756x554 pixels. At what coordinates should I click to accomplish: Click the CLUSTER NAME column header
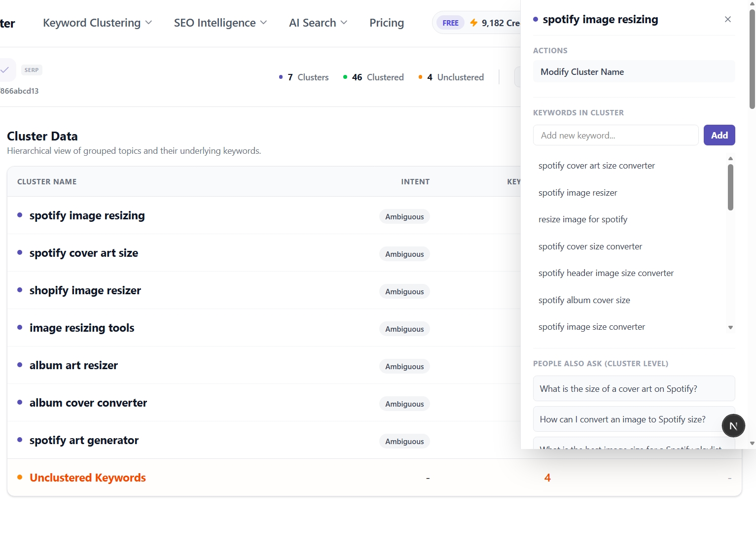(47, 182)
